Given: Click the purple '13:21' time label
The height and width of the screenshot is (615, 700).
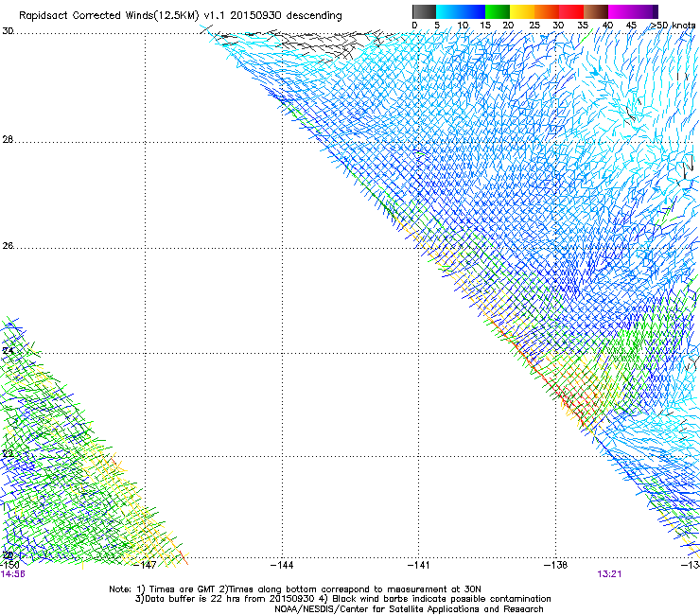Looking at the screenshot, I should click(x=609, y=574).
